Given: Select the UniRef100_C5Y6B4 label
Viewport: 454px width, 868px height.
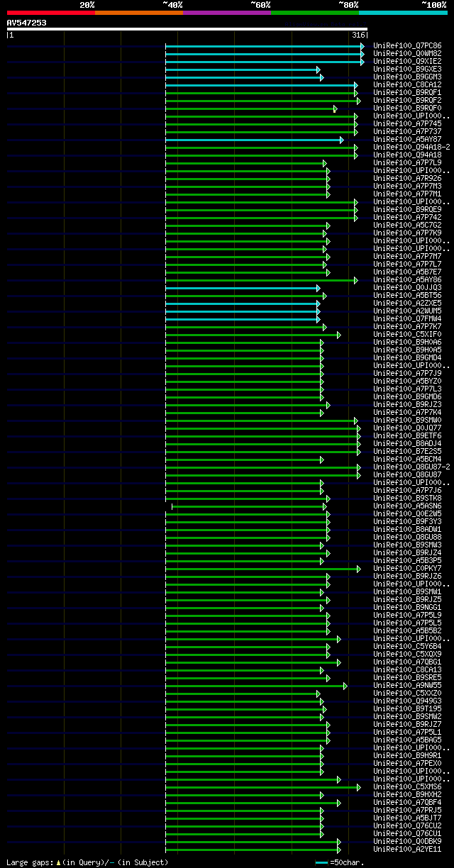Looking at the screenshot, I should 407,646.
